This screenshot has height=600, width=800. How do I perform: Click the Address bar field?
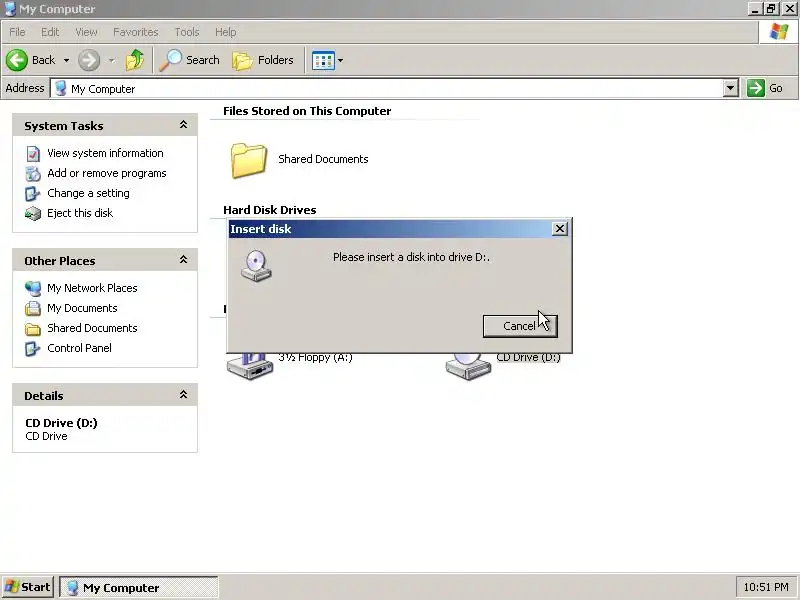[394, 88]
